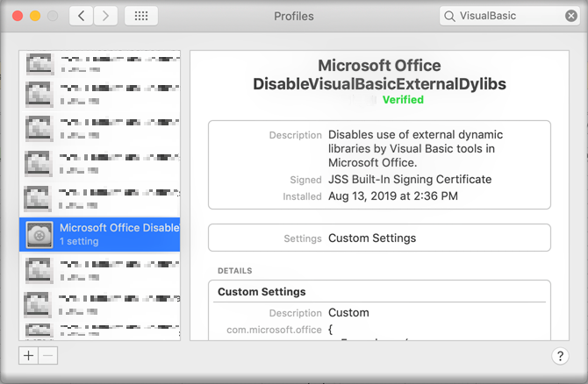Click the com.microsoft.office key label
Screen dimensions: 588x384
[x=274, y=330]
